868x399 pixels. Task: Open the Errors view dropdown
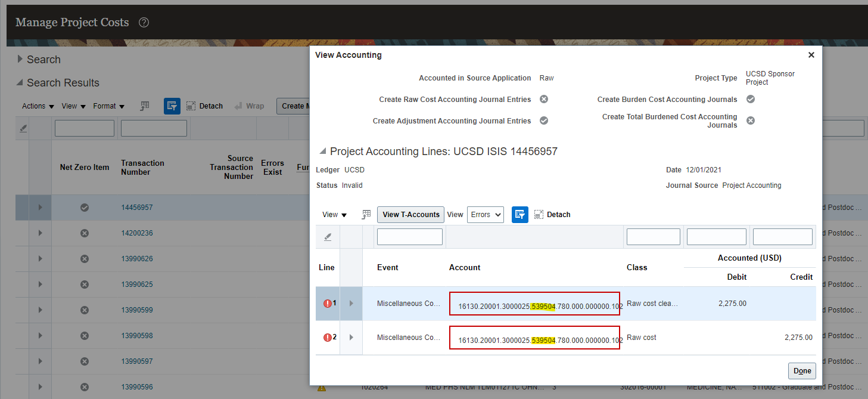coord(485,215)
